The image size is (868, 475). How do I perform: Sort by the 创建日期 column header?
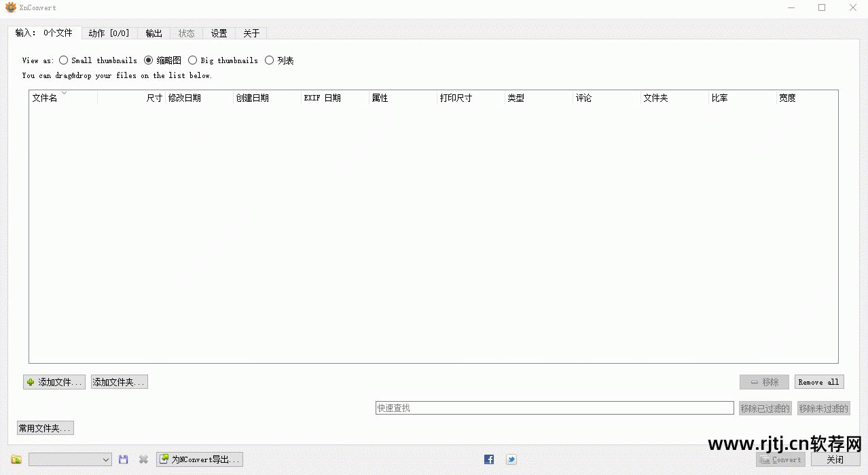[x=268, y=98]
